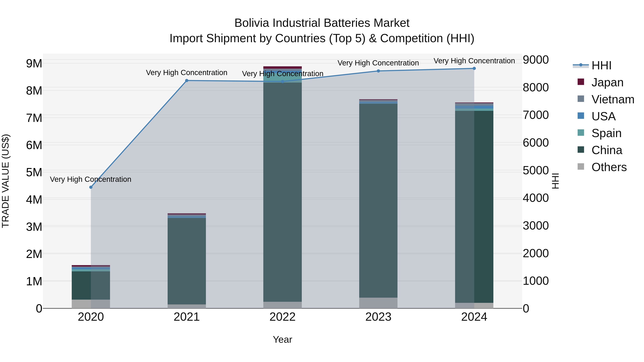The height and width of the screenshot is (362, 644).
Task: Select the China segment of the 2022 bar
Action: (282, 192)
